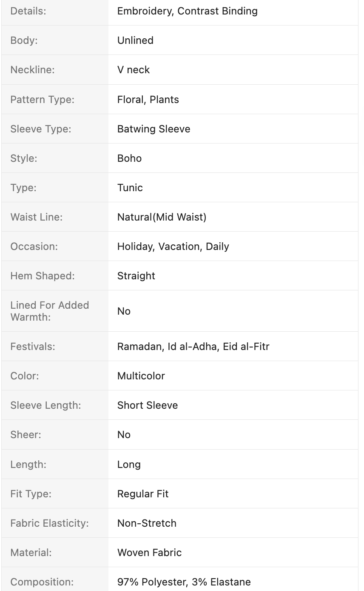Click the Non-Stretch elasticity value
The height and width of the screenshot is (591, 364).
pyautogui.click(x=147, y=523)
